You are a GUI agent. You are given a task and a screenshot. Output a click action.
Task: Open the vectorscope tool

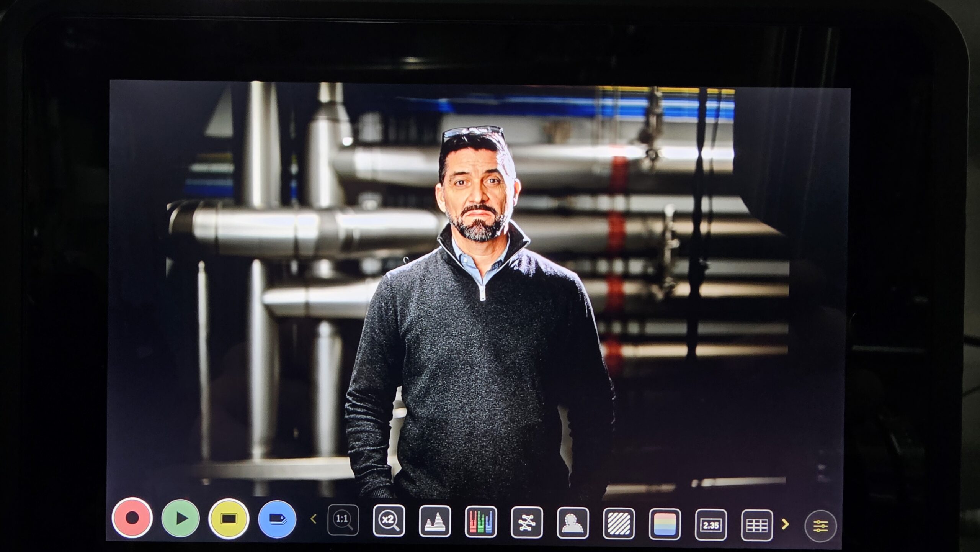click(x=527, y=523)
